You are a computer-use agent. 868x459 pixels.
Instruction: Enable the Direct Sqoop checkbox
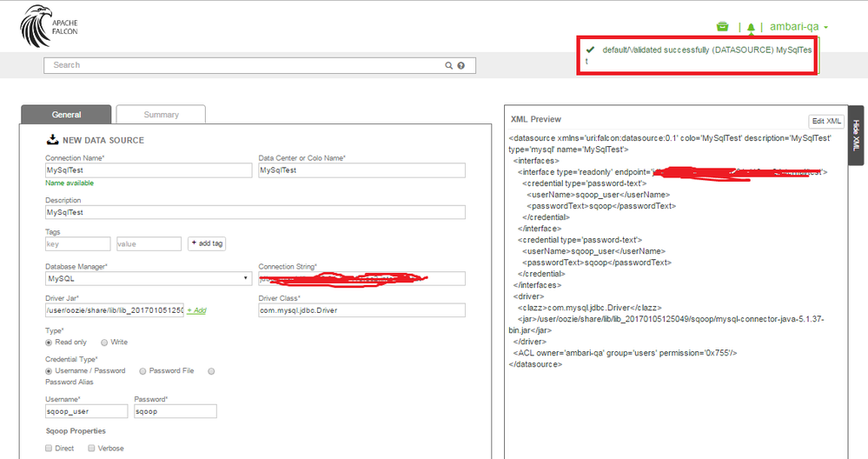[x=49, y=448]
